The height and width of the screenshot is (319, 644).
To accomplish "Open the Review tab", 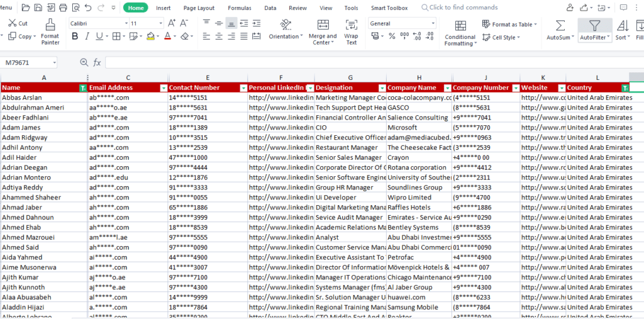I will (297, 8).
